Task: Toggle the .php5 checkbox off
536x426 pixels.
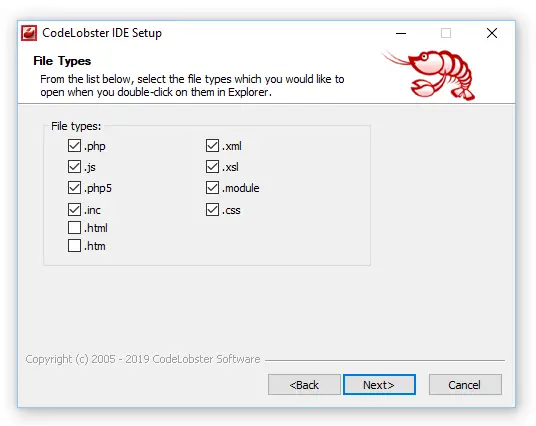Action: (74, 188)
